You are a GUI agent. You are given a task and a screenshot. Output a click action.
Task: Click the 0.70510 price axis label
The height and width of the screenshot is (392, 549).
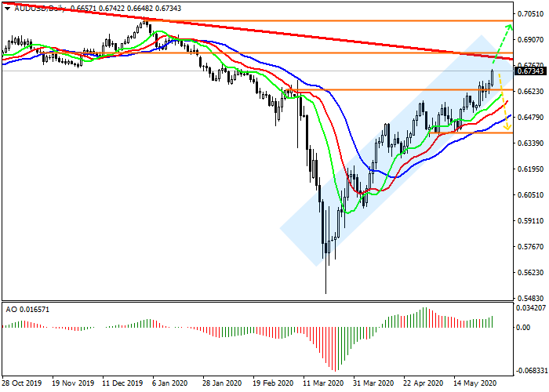click(x=532, y=14)
